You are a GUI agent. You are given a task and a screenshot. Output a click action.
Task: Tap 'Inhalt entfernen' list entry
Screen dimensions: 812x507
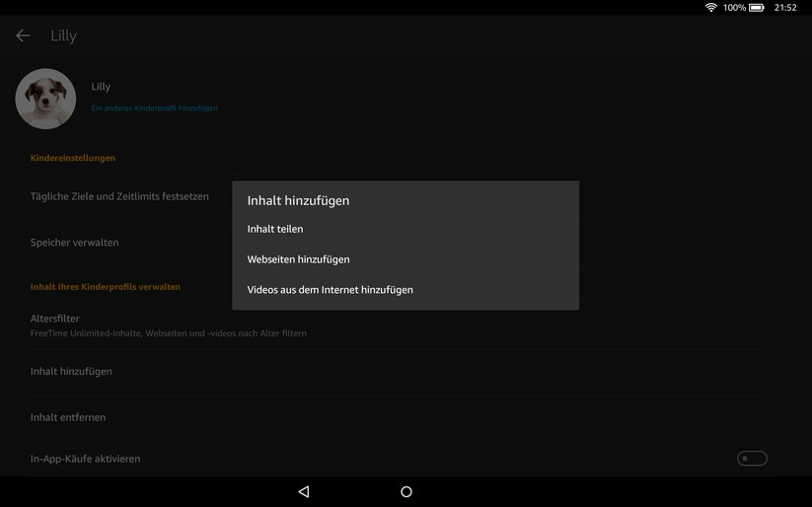point(68,417)
